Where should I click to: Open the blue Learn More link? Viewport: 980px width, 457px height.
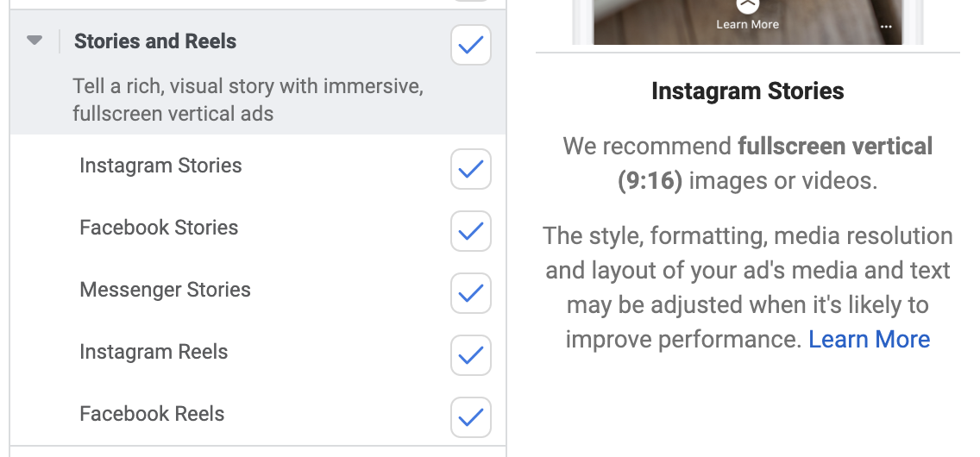(x=870, y=340)
